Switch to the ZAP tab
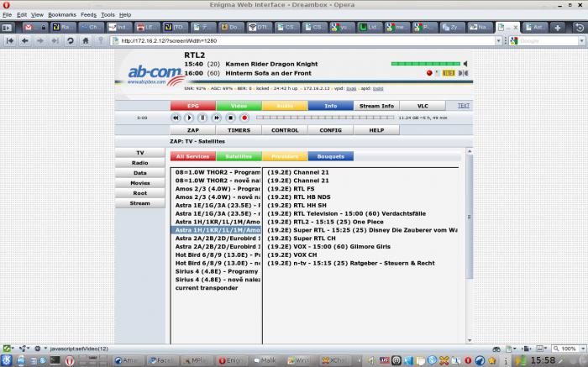588x367 pixels. pyautogui.click(x=192, y=130)
